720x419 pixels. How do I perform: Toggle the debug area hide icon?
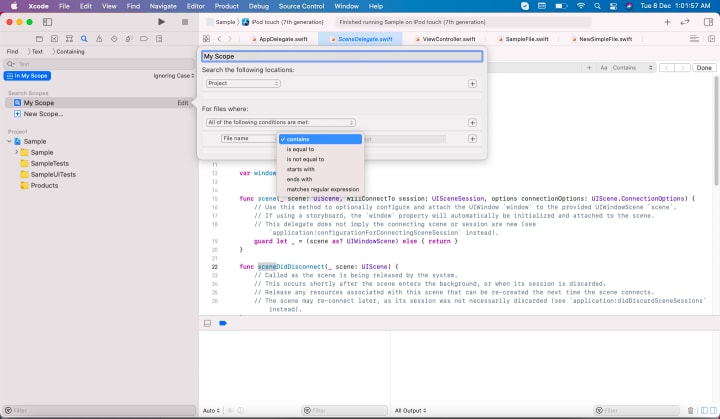(208, 323)
